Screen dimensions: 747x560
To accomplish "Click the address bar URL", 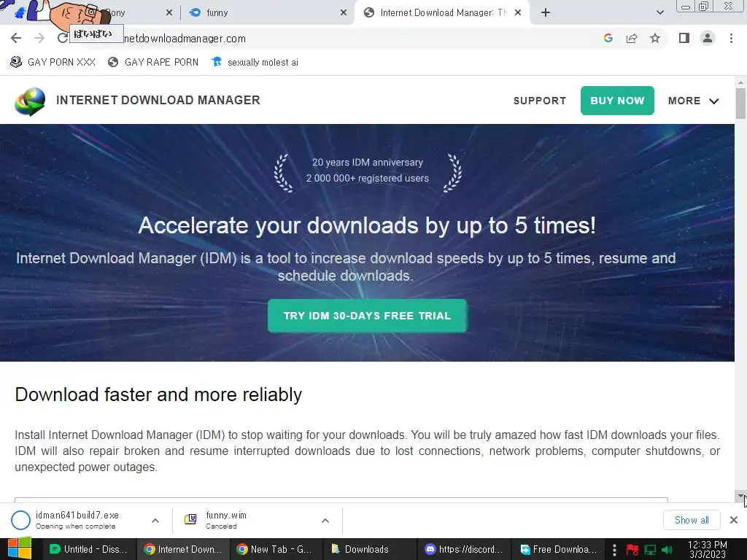I will (185, 39).
